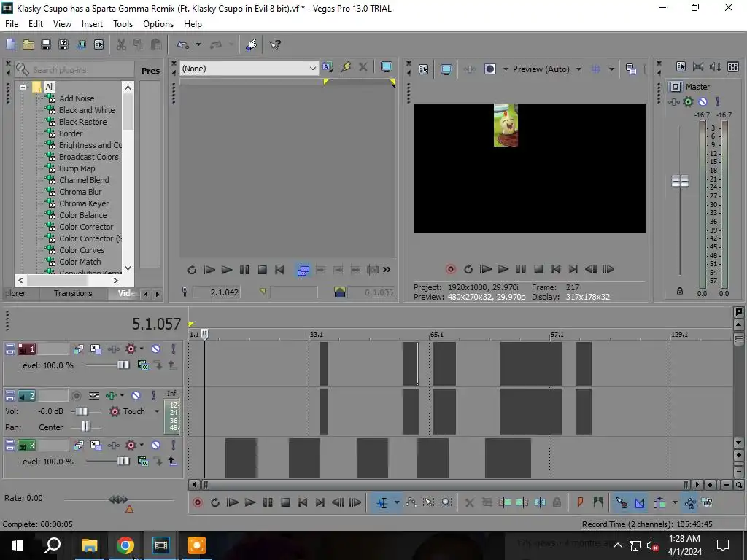Click the Vol slider on track 2
Viewport: 747px width, 560px height.
click(x=82, y=411)
